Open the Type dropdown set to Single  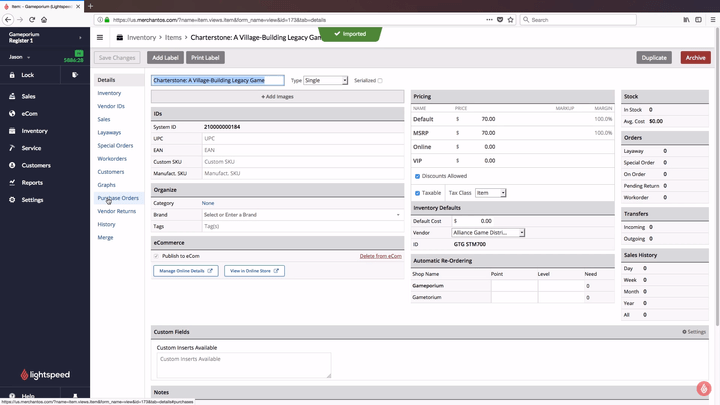point(325,81)
